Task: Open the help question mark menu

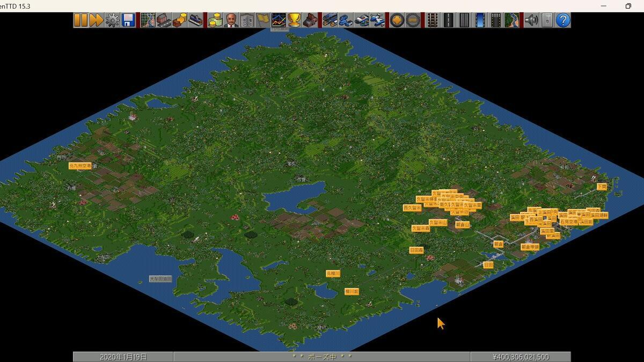Action: click(x=563, y=20)
